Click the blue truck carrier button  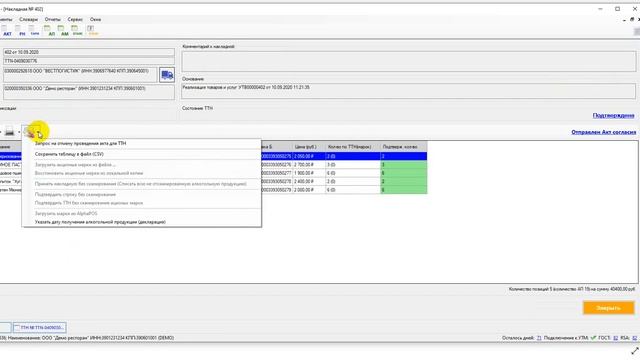click(x=167, y=75)
